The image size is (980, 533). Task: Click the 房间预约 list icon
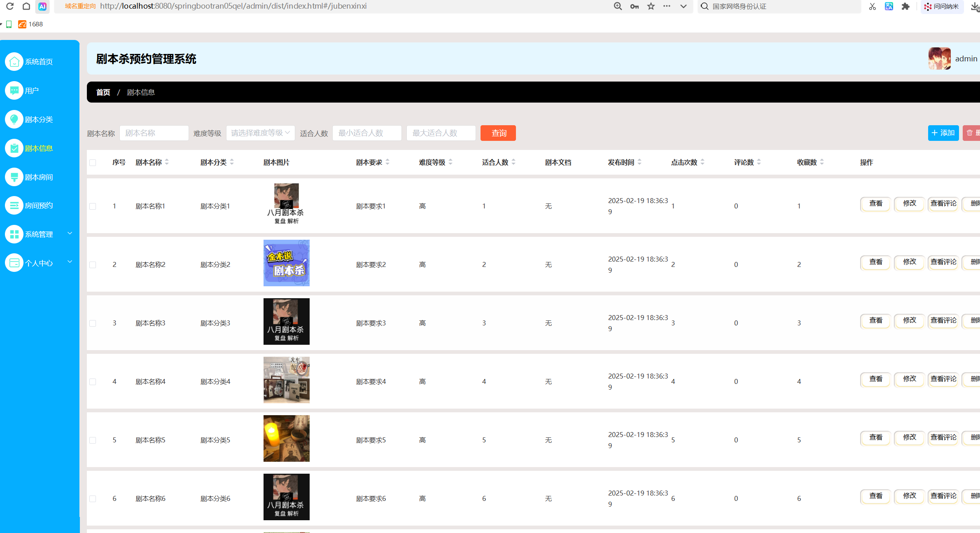pyautogui.click(x=14, y=206)
